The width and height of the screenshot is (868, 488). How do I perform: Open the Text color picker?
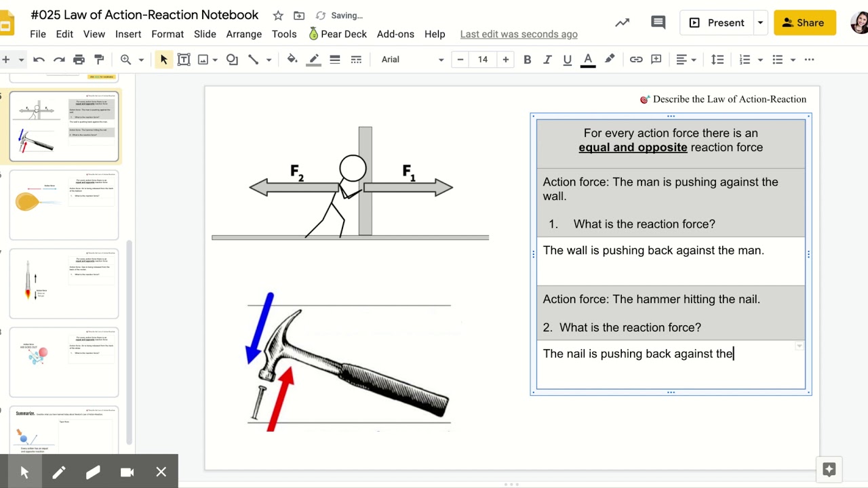click(x=588, y=60)
